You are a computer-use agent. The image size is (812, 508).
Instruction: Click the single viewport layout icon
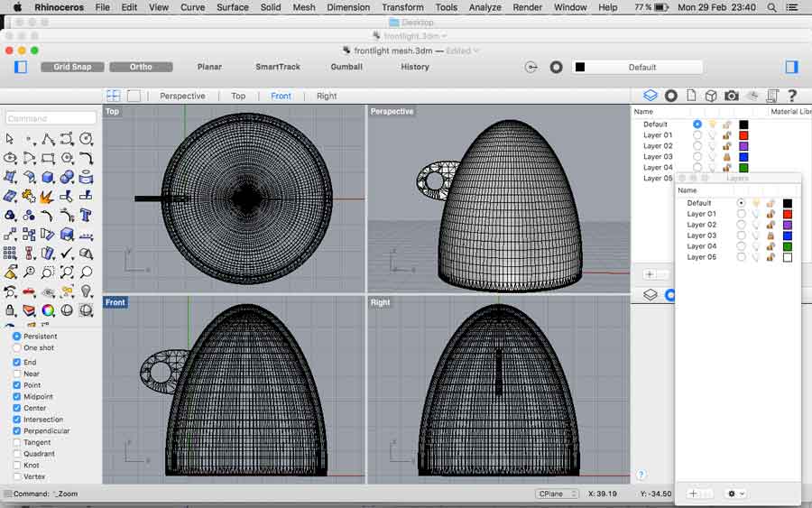point(134,96)
